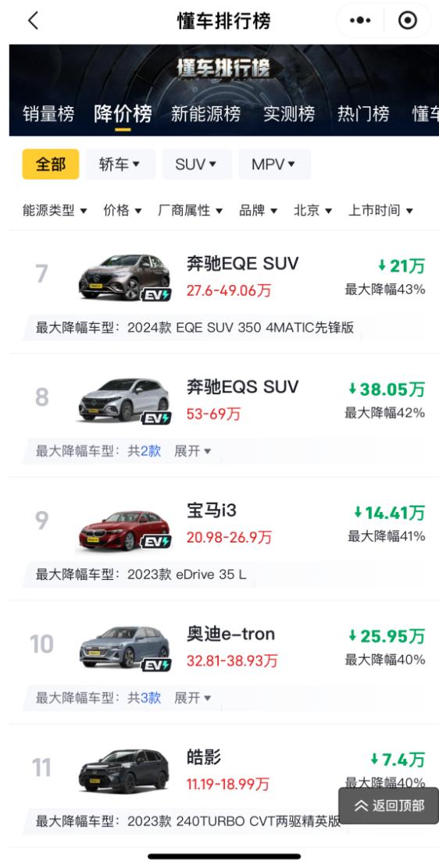Tap the 返回顶部 button
Screen dimensions: 439x868
coord(389,806)
